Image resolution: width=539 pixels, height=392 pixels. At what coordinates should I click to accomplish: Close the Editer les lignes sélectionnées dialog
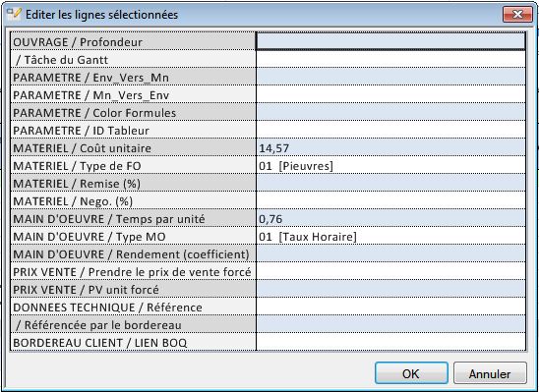pyautogui.click(x=517, y=14)
